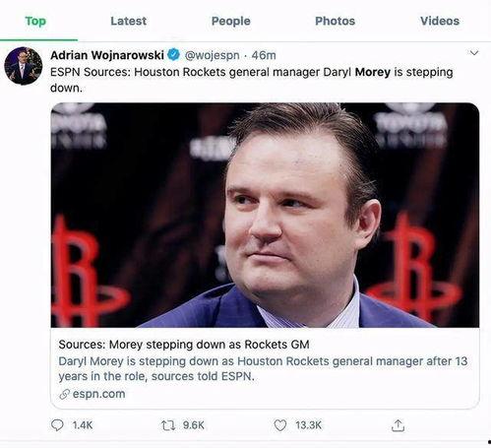Open Adrian Wojnarowski's profile avatar

[24, 66]
